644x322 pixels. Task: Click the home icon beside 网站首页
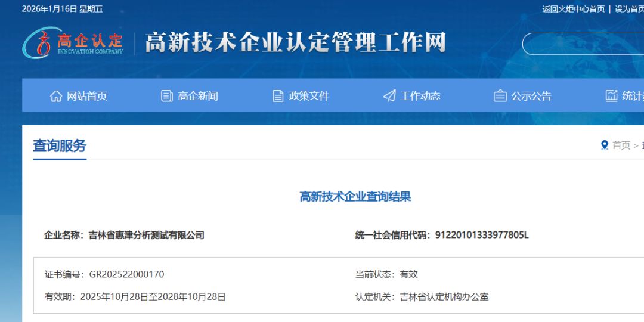pos(56,96)
